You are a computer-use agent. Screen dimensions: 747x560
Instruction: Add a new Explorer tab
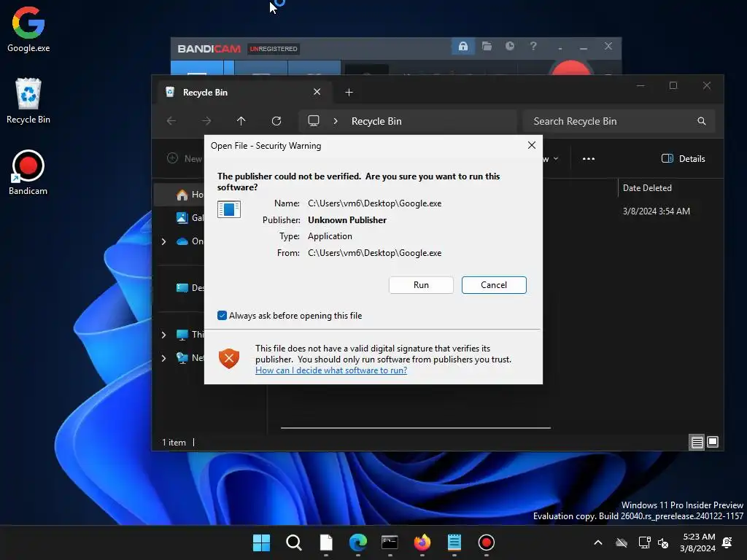(x=349, y=93)
